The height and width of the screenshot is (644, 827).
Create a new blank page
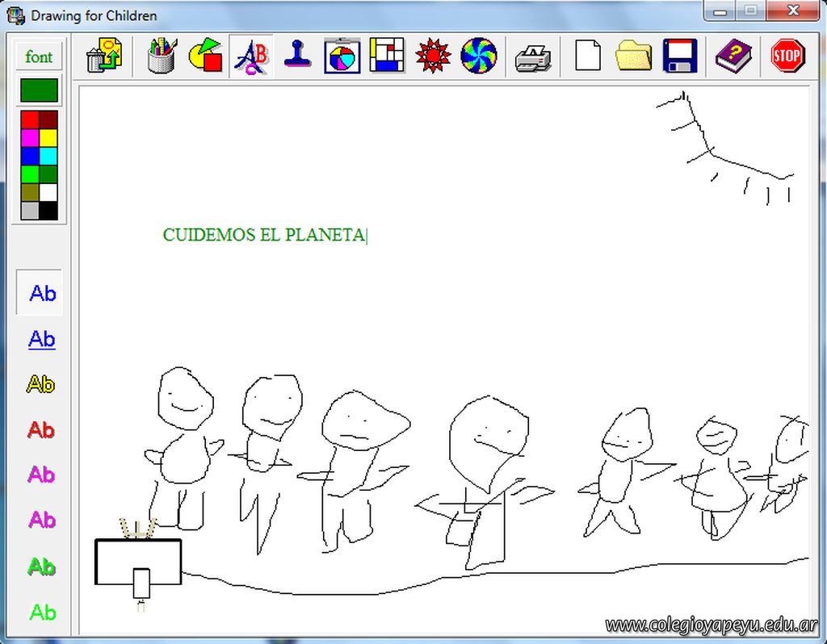tap(588, 56)
